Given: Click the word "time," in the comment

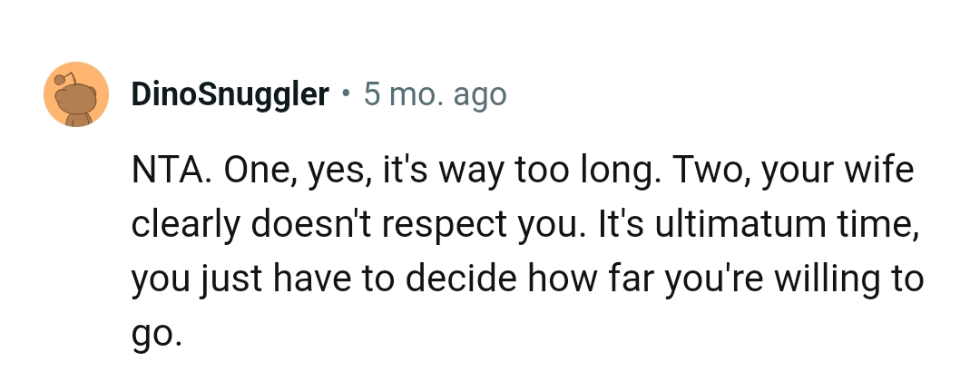Looking at the screenshot, I should (873, 226).
